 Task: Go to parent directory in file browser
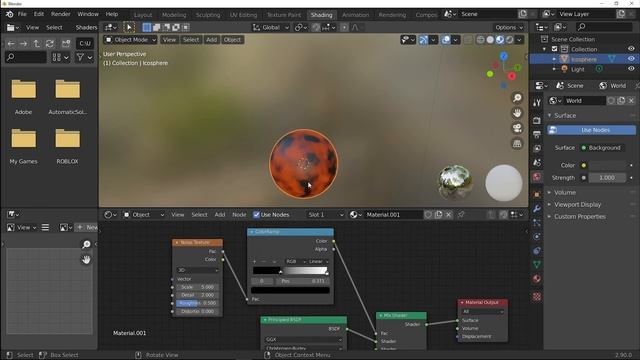click(37, 44)
